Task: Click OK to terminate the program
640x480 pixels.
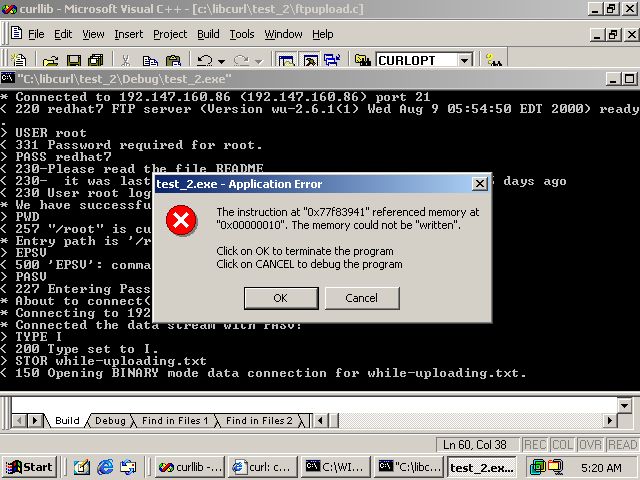Action: [x=281, y=298]
